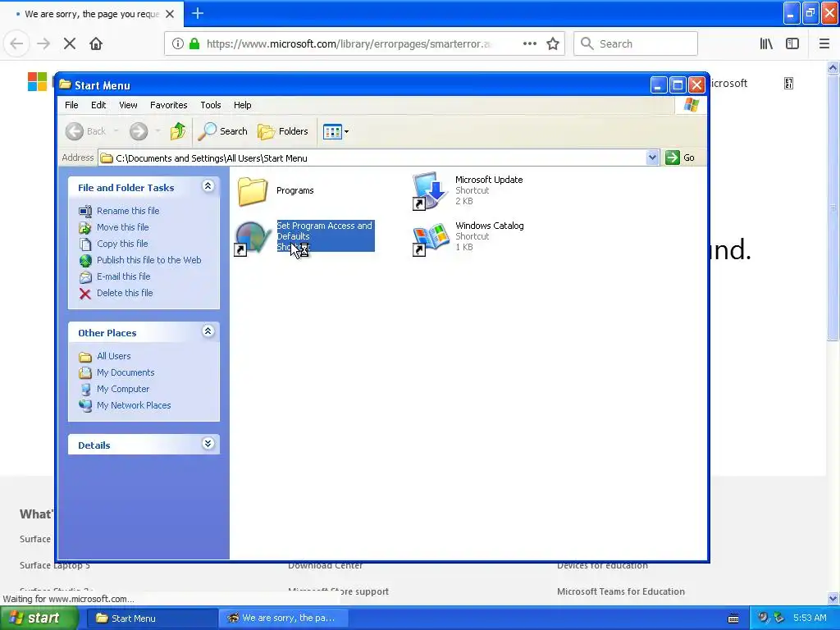The height and width of the screenshot is (630, 840).
Task: Open the Help menu
Action: [x=242, y=105]
